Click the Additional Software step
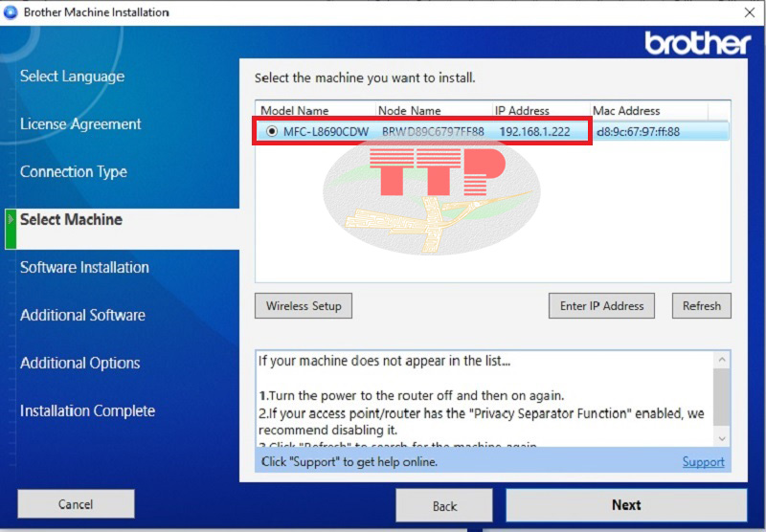766x532 pixels. point(82,316)
